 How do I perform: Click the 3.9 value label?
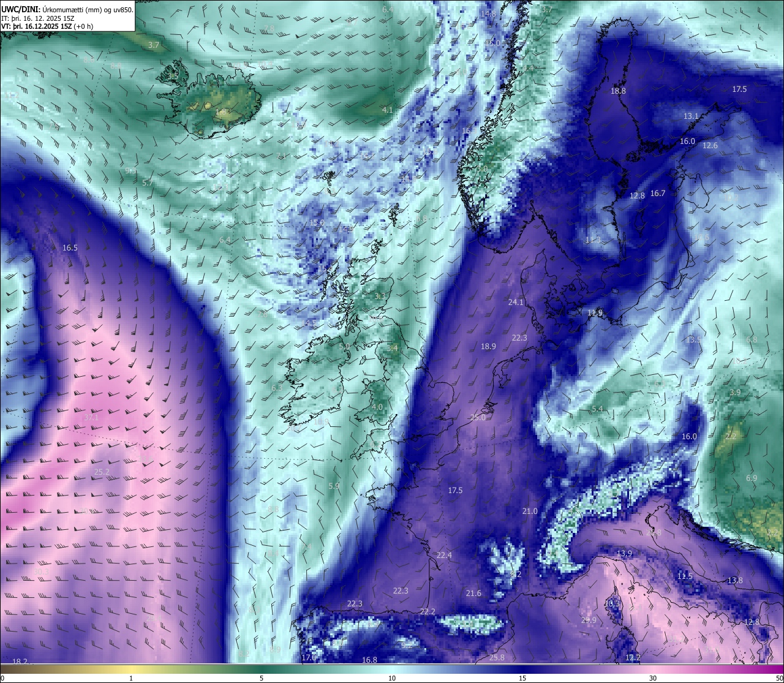tap(735, 392)
